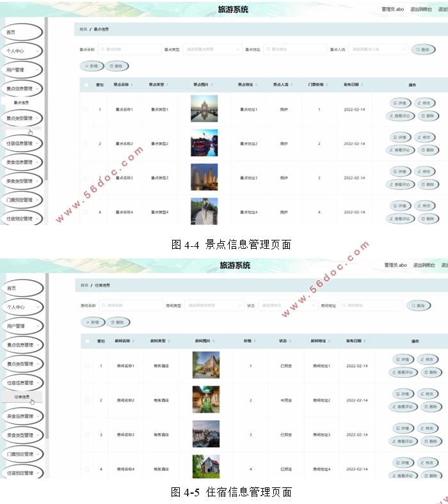Screen dimensions: 448x504
Task: Tick checkbox for 房间名称4 row
Action: point(87,469)
